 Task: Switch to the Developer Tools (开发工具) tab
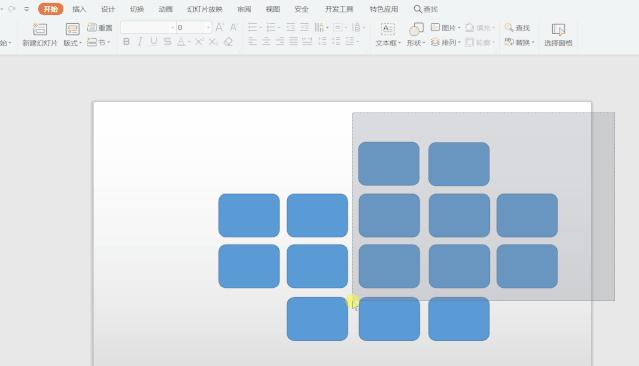coord(339,9)
